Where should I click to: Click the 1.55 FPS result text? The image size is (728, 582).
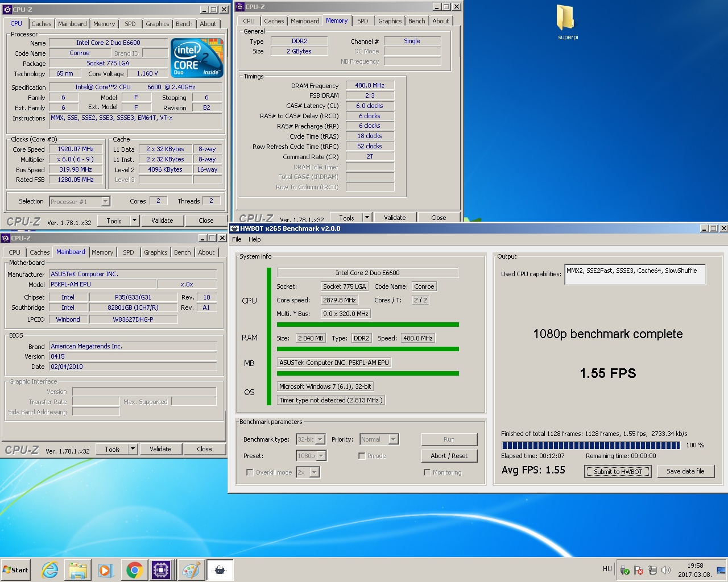(608, 373)
